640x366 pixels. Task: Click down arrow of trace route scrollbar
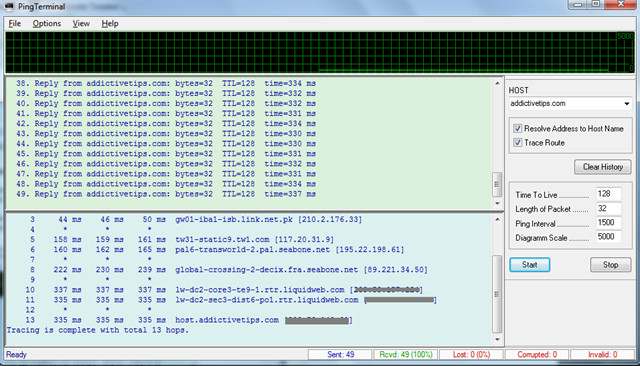[x=497, y=339]
